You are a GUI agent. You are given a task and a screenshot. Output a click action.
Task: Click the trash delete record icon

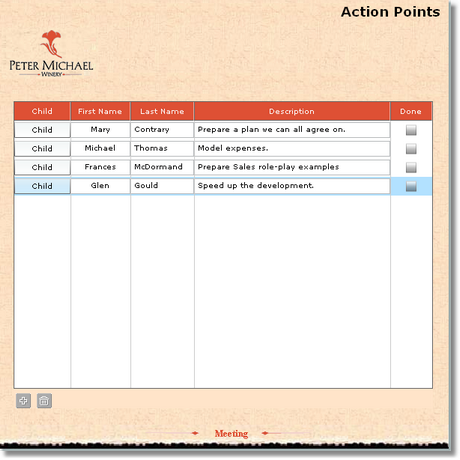click(44, 401)
